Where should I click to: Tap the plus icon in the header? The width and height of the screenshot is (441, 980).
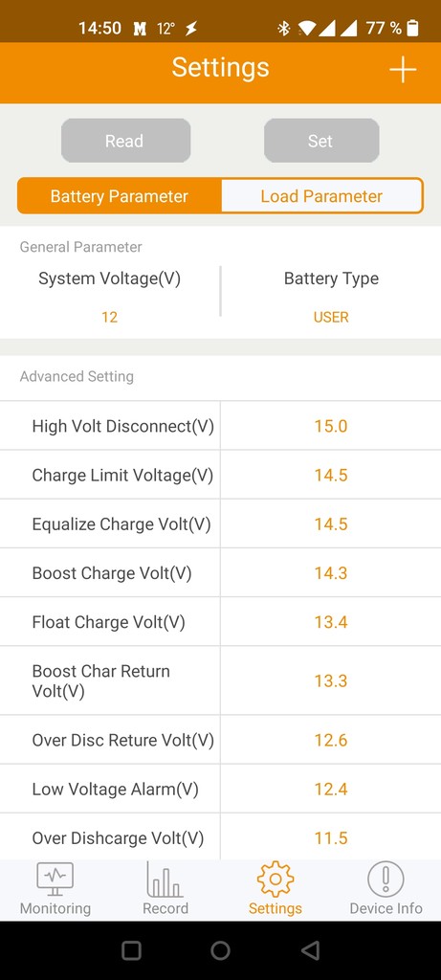pos(403,69)
